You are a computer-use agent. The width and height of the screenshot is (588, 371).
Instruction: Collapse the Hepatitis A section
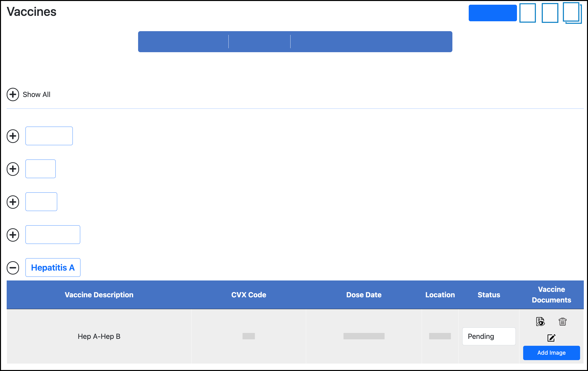coord(13,267)
